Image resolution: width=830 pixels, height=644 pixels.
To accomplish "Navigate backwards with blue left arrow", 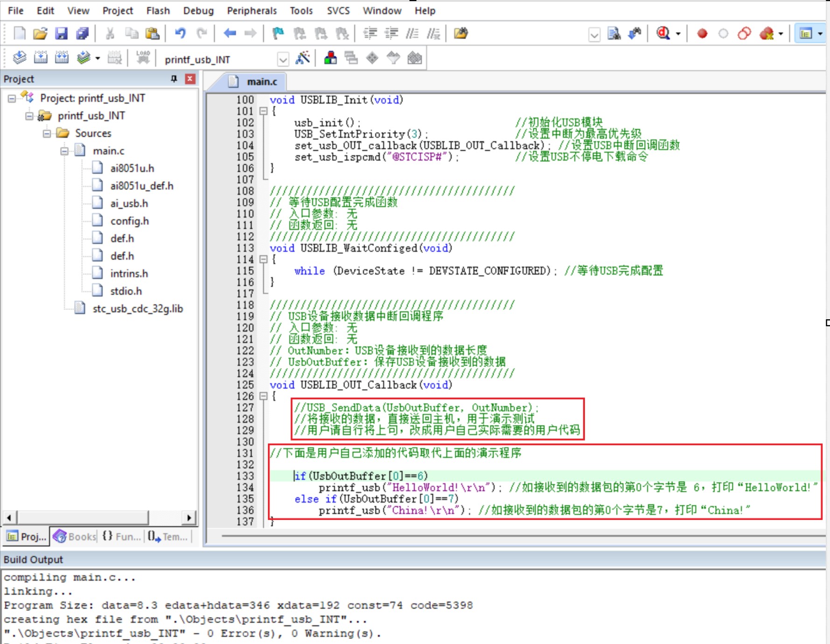I will click(x=230, y=34).
